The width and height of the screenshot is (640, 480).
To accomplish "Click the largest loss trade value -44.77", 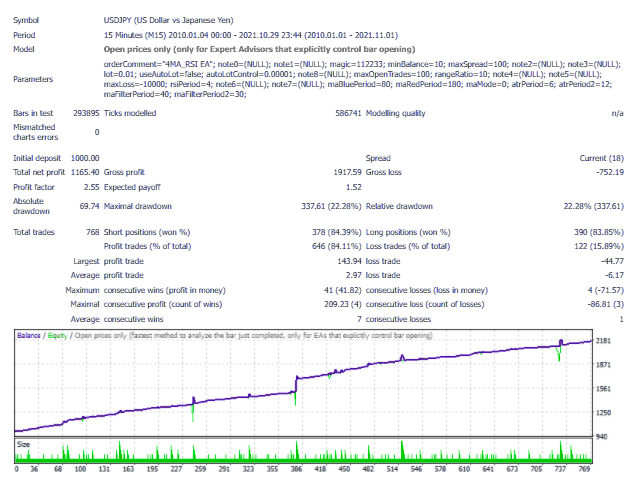I will 613,261.
